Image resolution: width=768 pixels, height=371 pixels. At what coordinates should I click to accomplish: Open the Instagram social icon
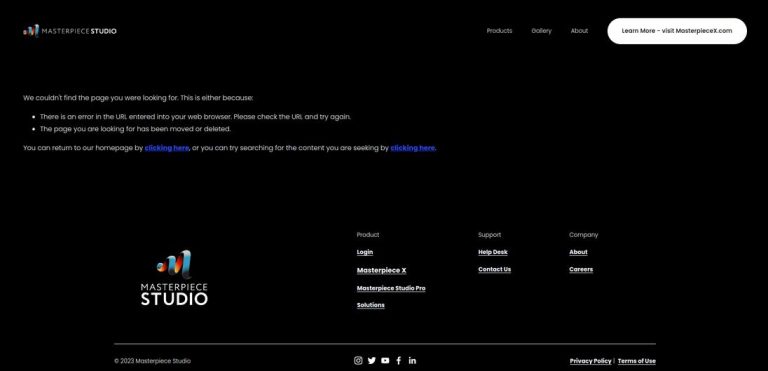pos(358,360)
